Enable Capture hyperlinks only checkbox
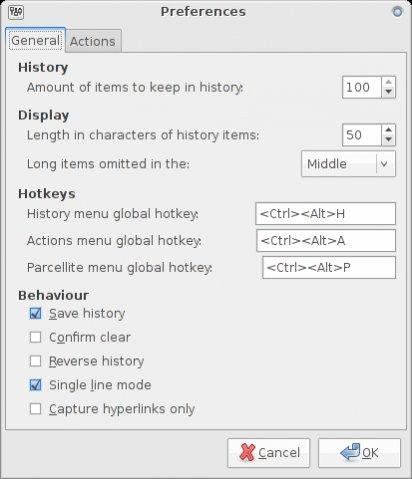The height and width of the screenshot is (479, 412). tap(35, 409)
